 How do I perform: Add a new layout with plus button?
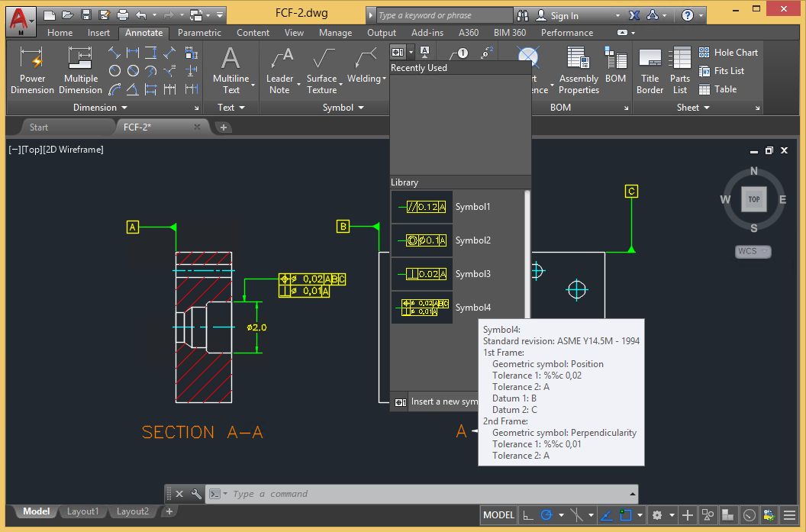pyautogui.click(x=169, y=511)
